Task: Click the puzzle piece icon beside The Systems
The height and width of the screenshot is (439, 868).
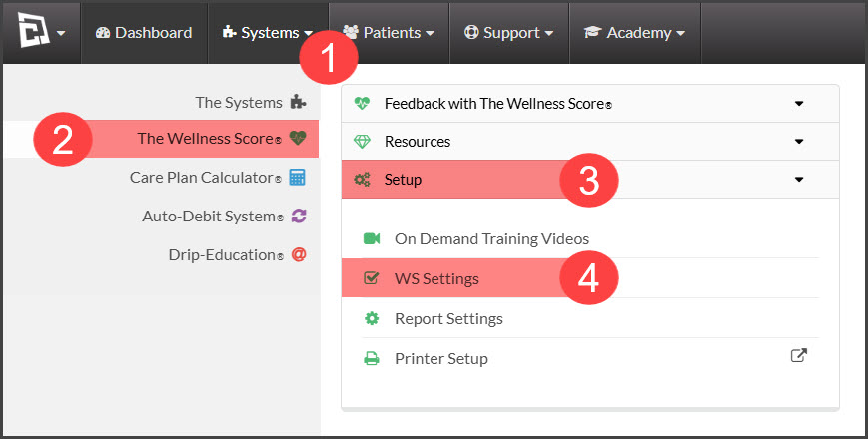Action: click(x=298, y=103)
